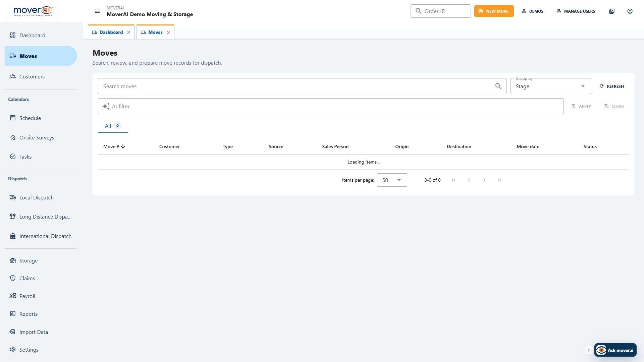Click the REFRESH button
644x362 pixels.
coord(612,86)
